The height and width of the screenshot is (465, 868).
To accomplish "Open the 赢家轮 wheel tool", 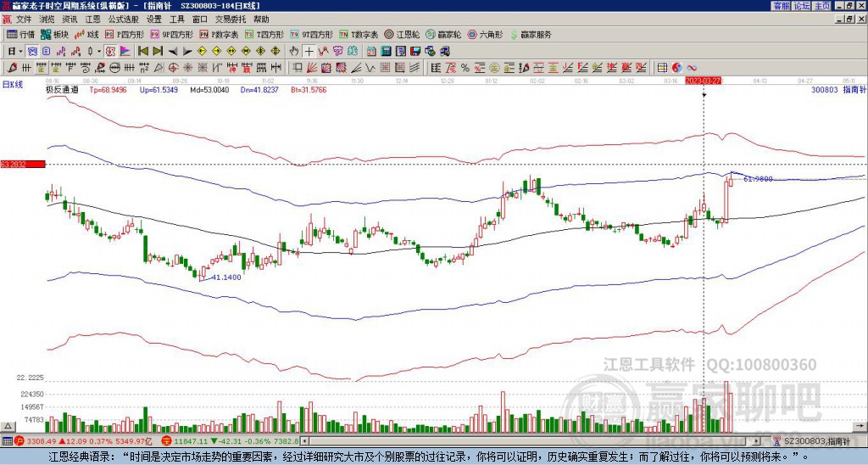I will pos(443,34).
